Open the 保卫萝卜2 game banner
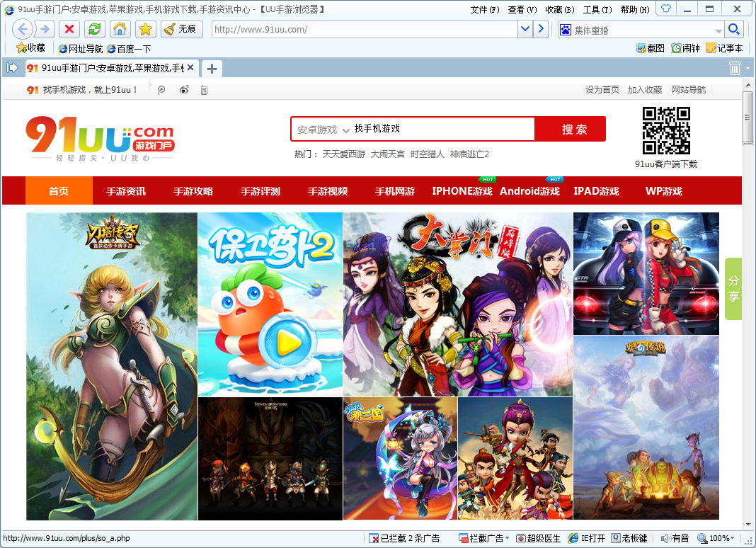 pyautogui.click(x=270, y=304)
